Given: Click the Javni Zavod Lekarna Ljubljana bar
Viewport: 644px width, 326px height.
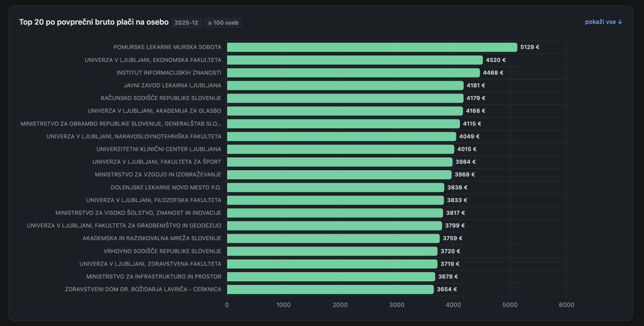Looking at the screenshot, I should (x=345, y=85).
